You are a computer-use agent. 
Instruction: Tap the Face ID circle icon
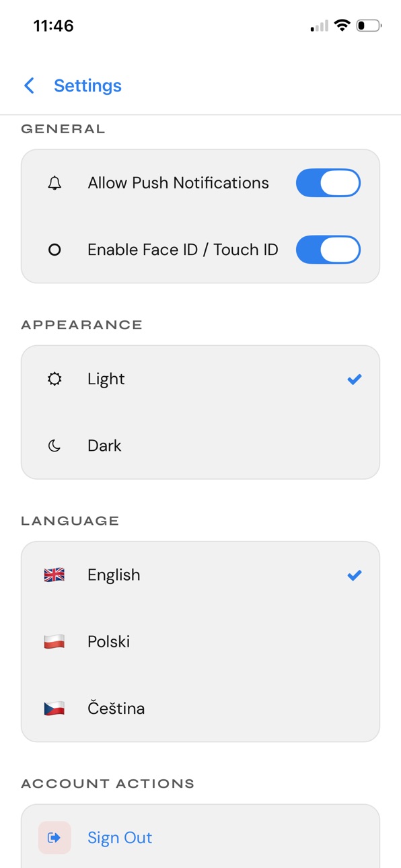point(54,250)
